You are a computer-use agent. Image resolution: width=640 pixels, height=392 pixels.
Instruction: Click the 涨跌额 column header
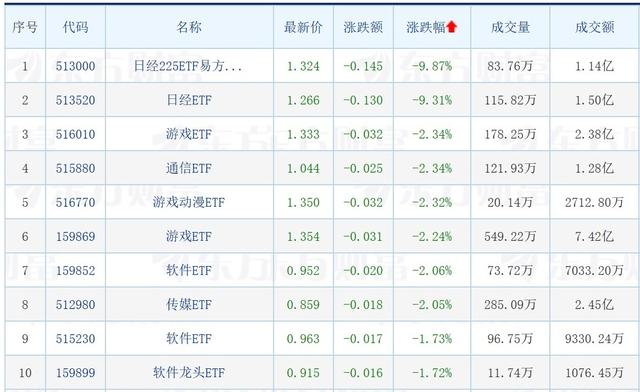coord(363,27)
